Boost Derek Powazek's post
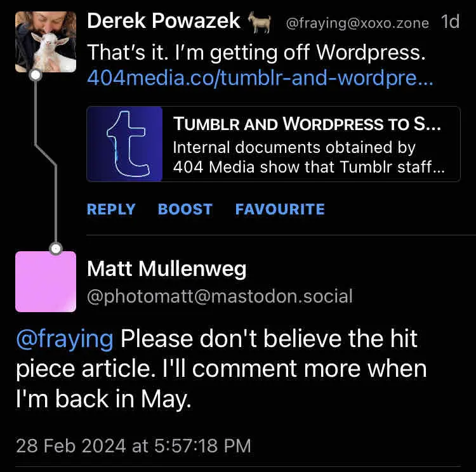476x472 pixels. (185, 209)
